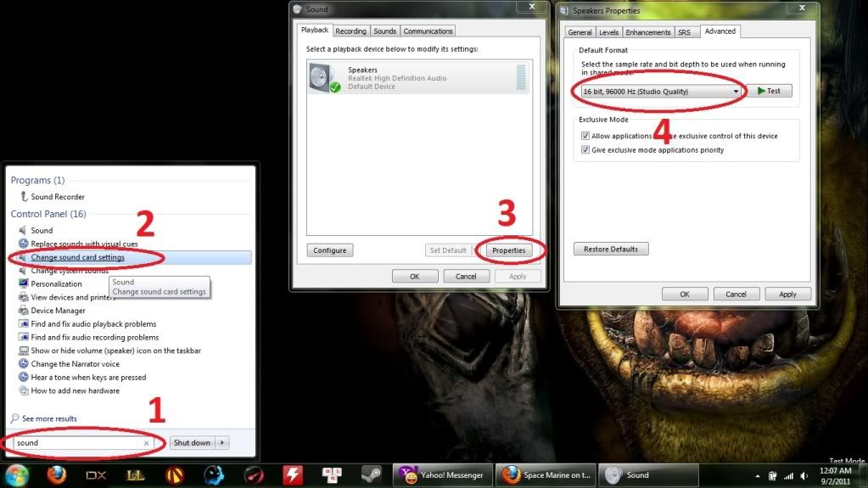Screen dimensions: 868x488
Task: Click Apply in Speakers Properties
Action: pyautogui.click(x=787, y=294)
